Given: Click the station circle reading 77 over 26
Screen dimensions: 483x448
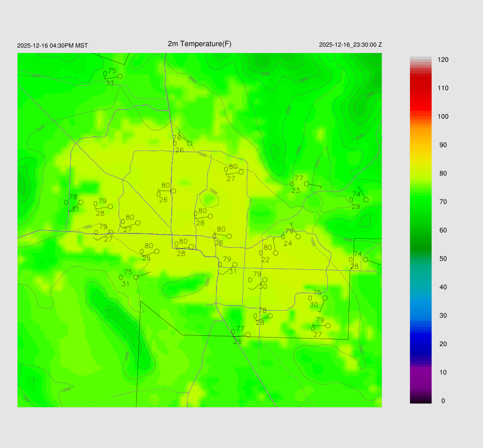Looking at the screenshot, I should (248, 335).
